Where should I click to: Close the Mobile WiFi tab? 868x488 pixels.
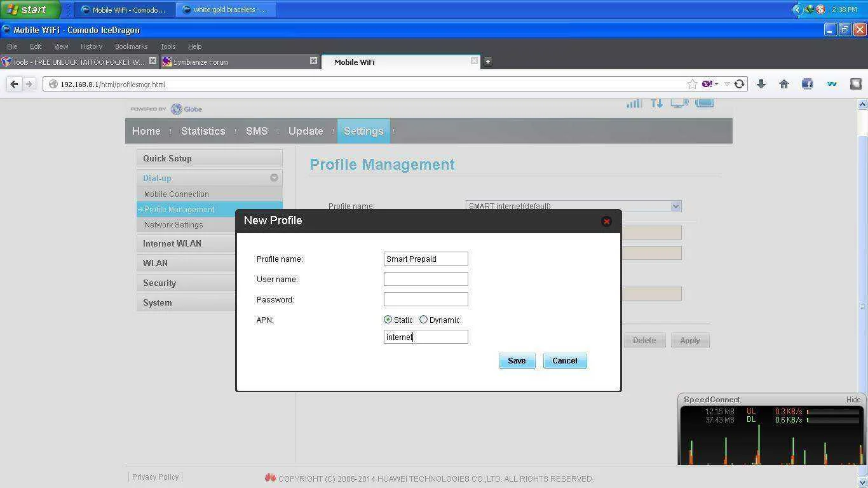coord(474,61)
